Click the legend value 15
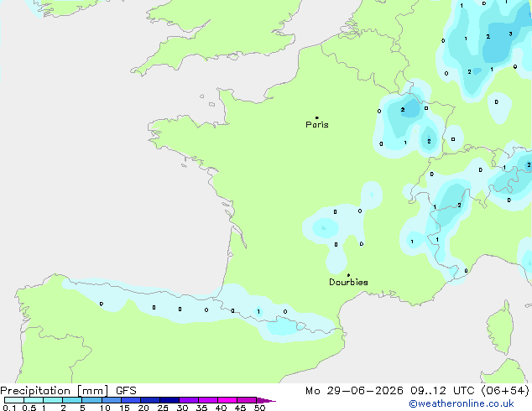The width and height of the screenshot is (532, 411). click(x=124, y=408)
